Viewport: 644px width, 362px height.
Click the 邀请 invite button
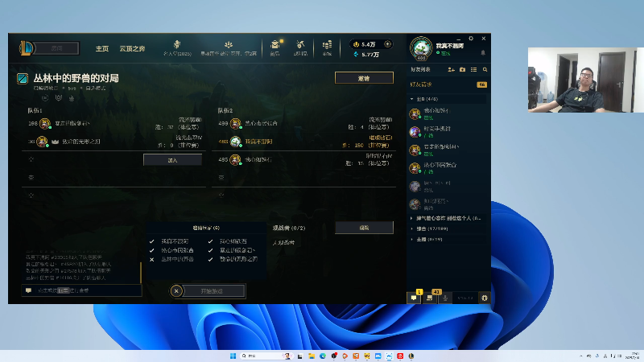click(364, 78)
